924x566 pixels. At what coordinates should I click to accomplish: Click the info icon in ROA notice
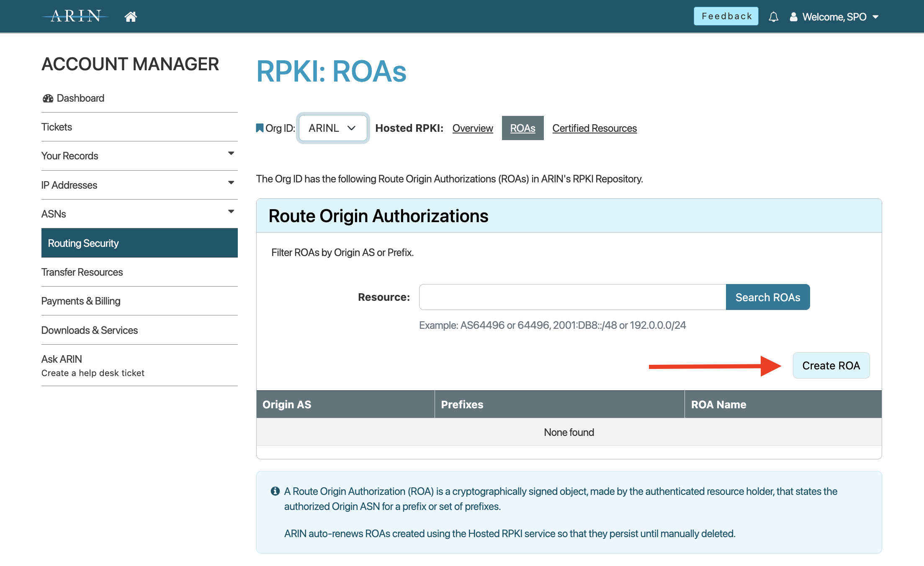point(275,491)
